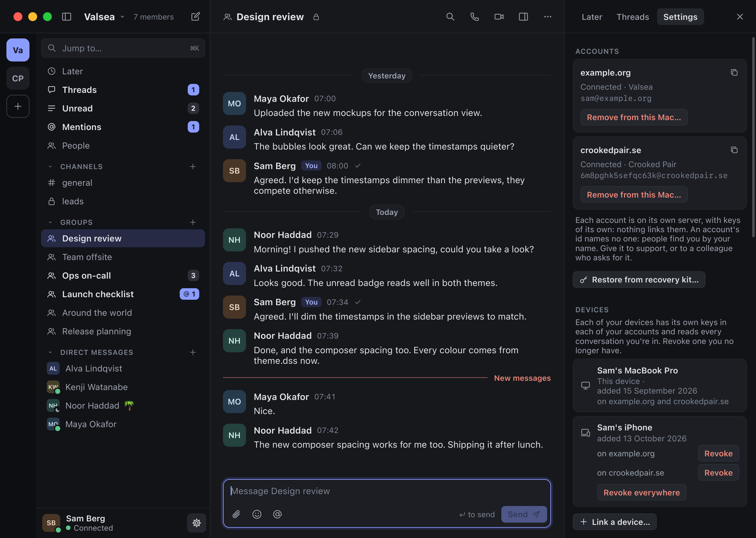Start a video call
Image resolution: width=756 pixels, height=538 pixels.
pyautogui.click(x=499, y=17)
